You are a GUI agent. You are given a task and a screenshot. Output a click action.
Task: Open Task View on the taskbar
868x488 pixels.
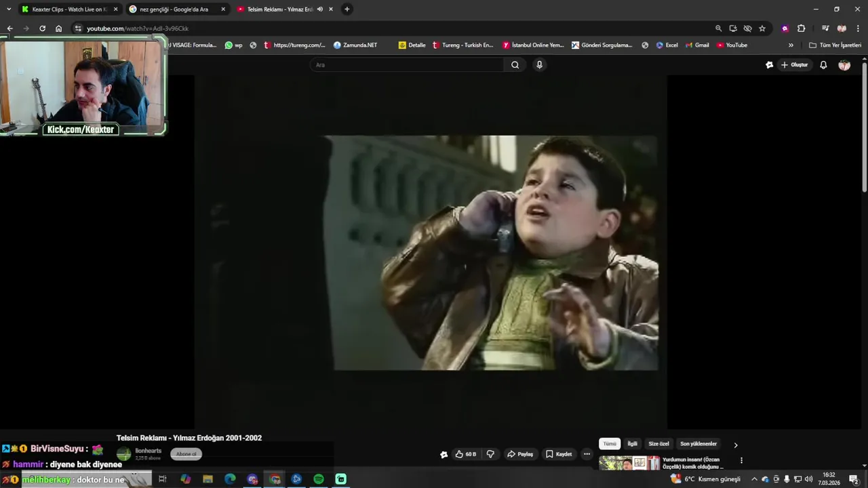point(163,479)
